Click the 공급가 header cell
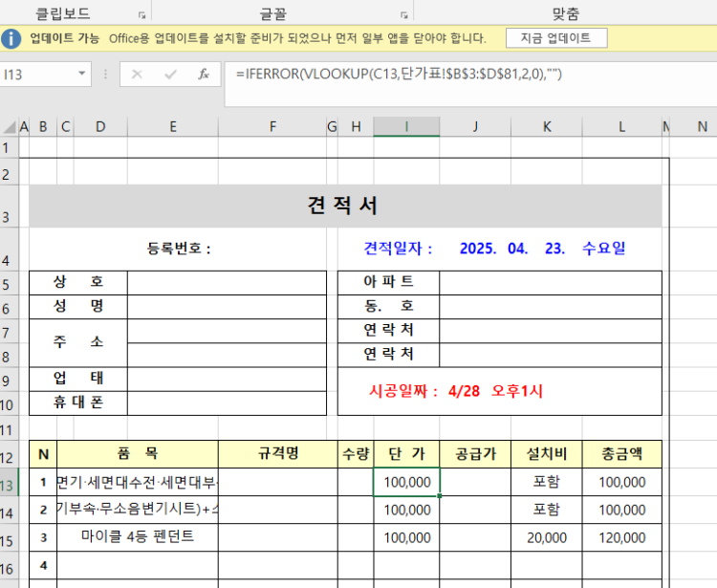Image resolution: width=717 pixels, height=588 pixels. pos(475,454)
